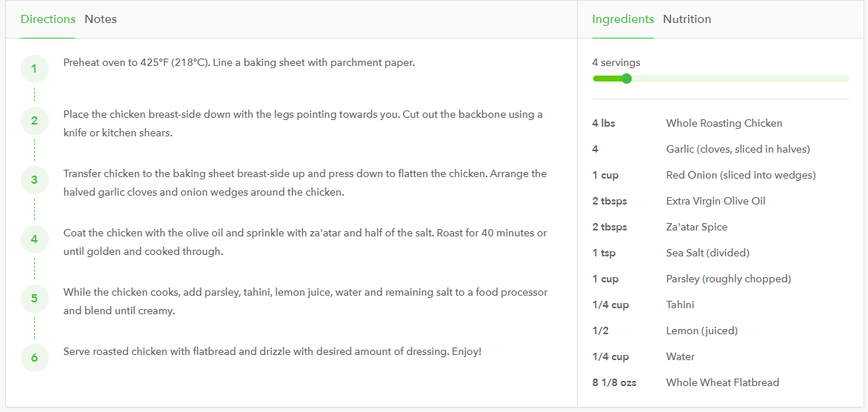Click the step 6 number circle
Screen dimensions: 868x412
coord(34,358)
